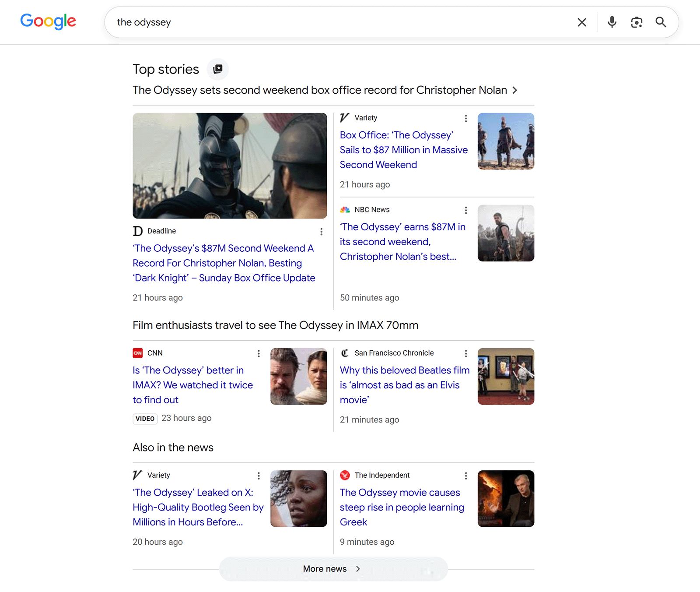Click the Google logo
Viewport: 700px width, 592px height.
pos(48,21)
